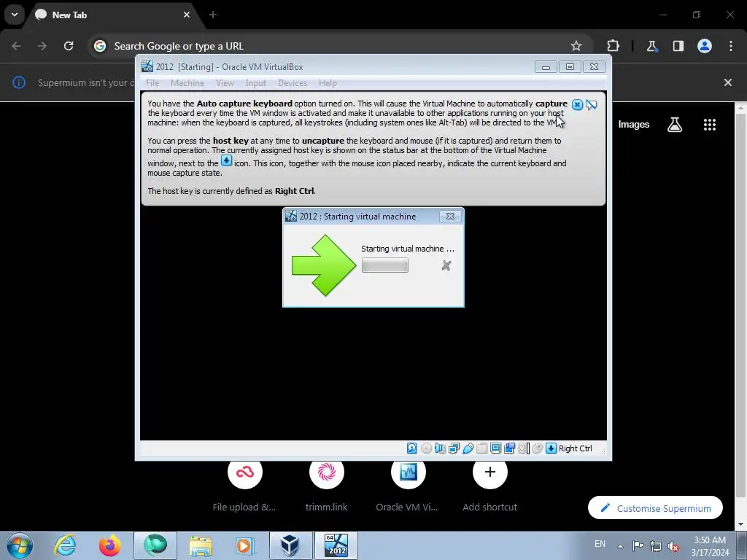The image size is (747, 560).
Task: Open the View menu in VirtualBox
Action: 225,83
